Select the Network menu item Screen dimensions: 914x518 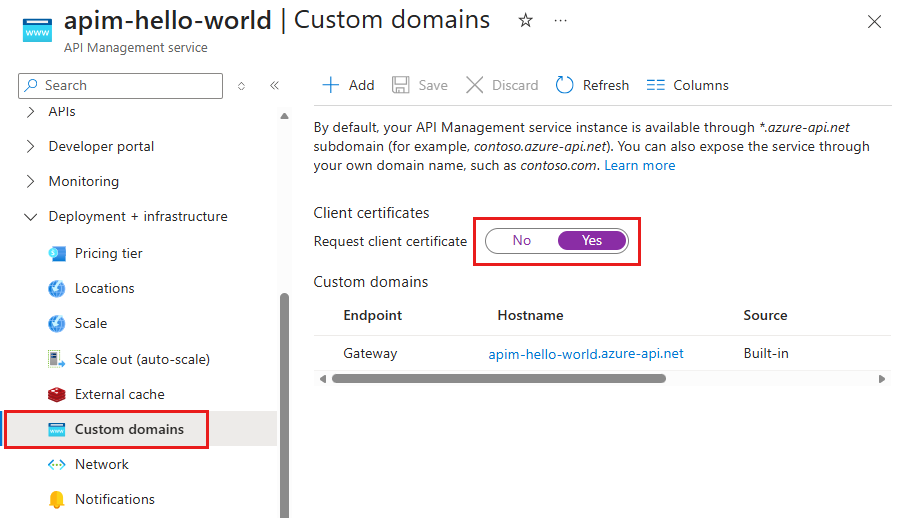[x=101, y=464]
